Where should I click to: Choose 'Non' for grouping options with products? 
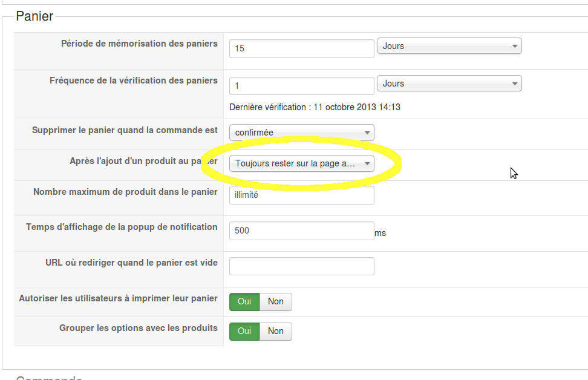pos(276,331)
